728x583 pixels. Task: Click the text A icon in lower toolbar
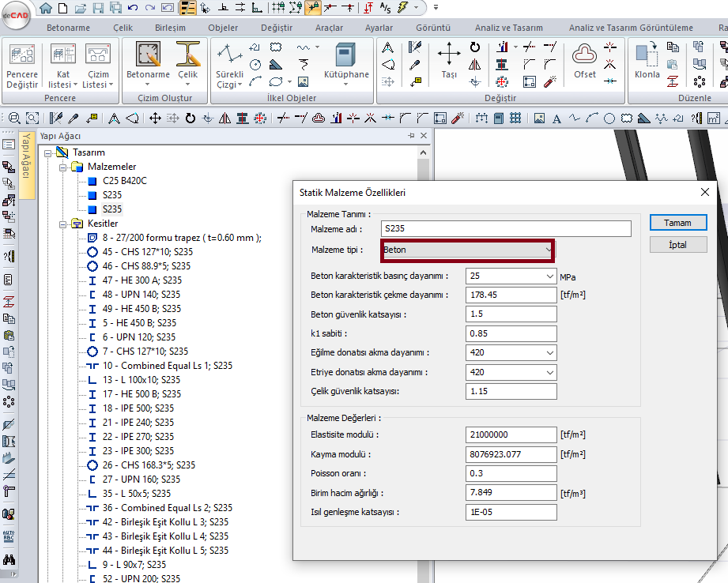pyautogui.click(x=556, y=118)
